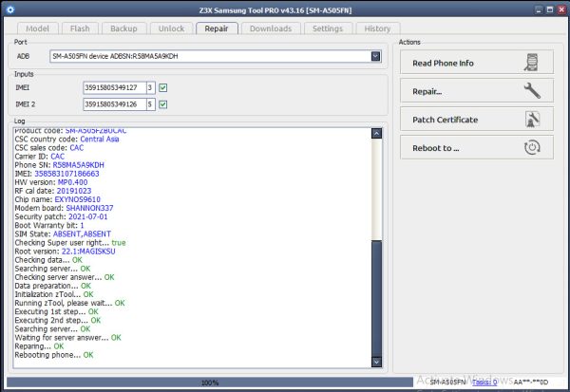570x392 pixels.
Task: Switch to the Model tab
Action: (37, 28)
